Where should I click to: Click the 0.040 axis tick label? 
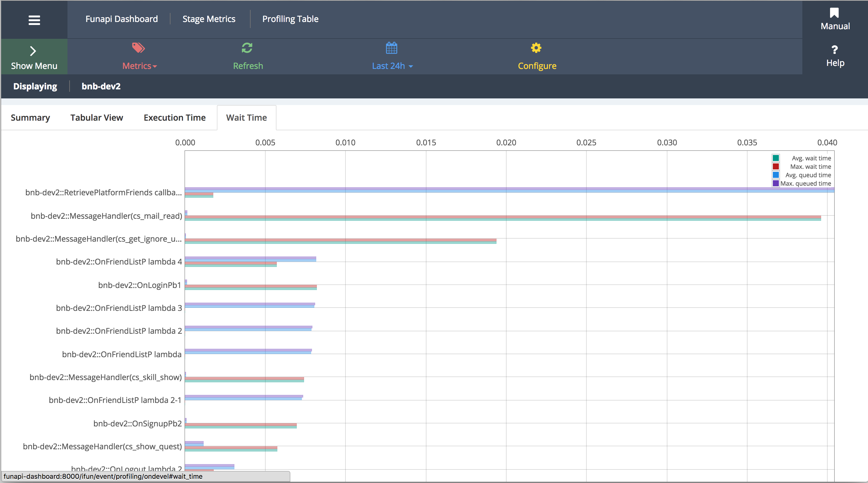(827, 142)
